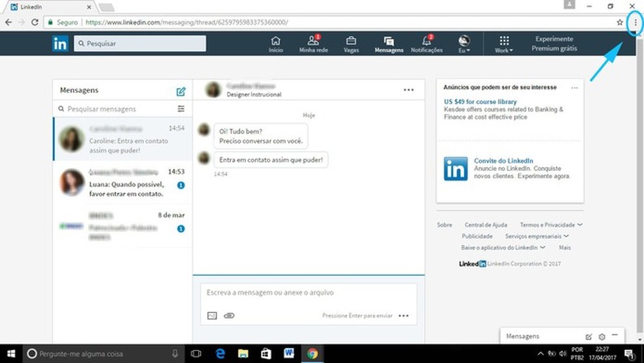Screen dimensions: 644x363
Task: Click the LinkedIn ad logo image
Action: pos(456,168)
